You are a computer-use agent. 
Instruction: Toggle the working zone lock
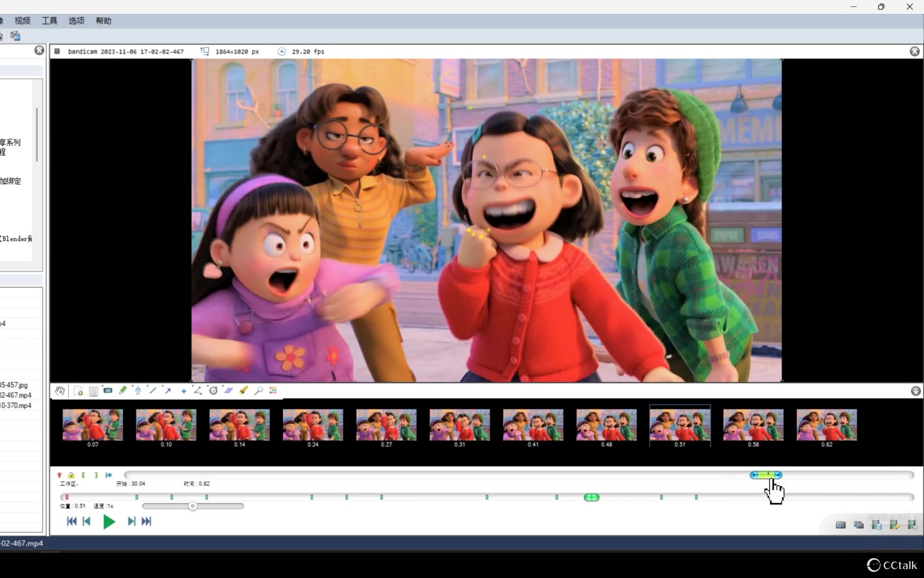pos(71,475)
